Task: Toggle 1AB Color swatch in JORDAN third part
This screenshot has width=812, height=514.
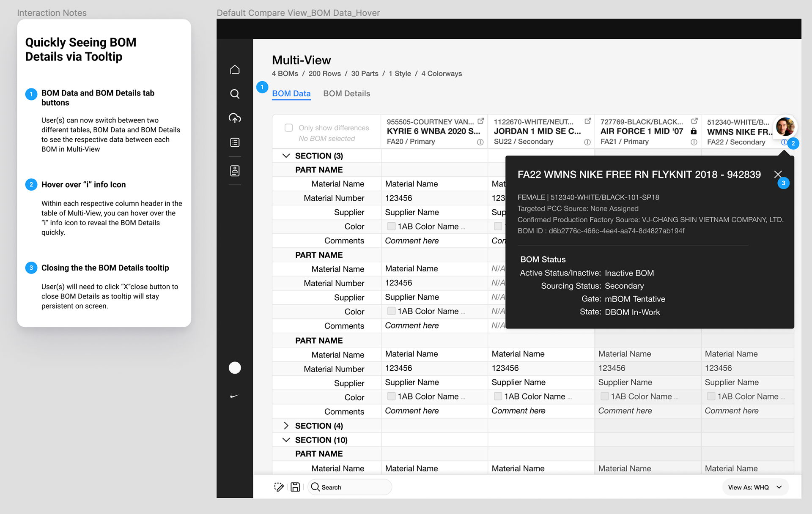Action: (x=498, y=396)
